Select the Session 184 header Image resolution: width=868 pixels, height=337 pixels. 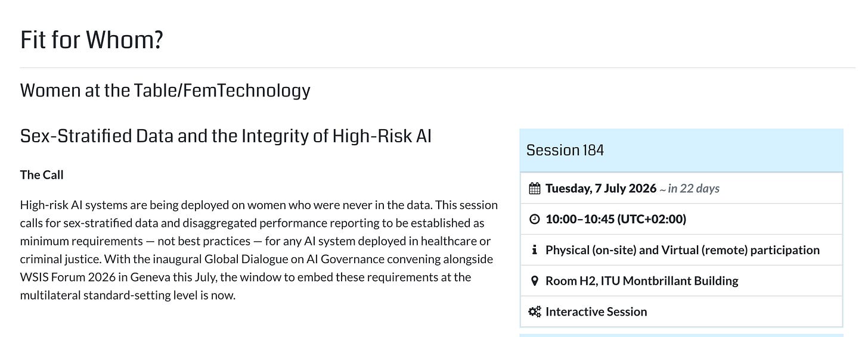point(681,150)
